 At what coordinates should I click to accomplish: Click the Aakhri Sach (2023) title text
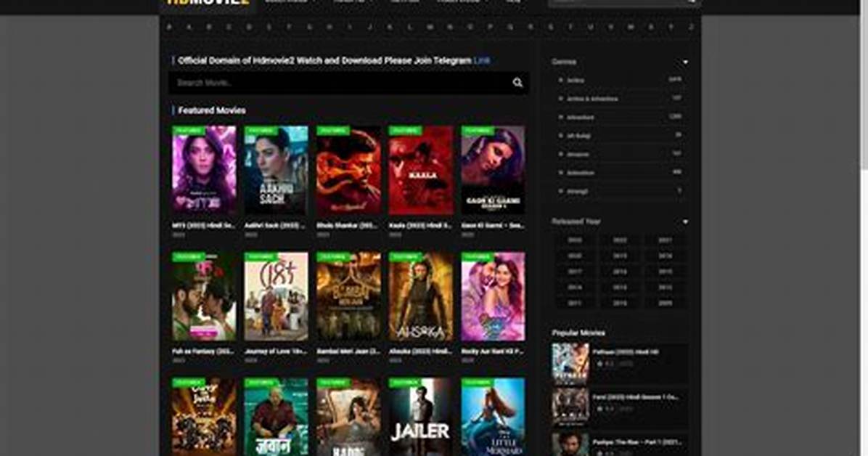[275, 226]
